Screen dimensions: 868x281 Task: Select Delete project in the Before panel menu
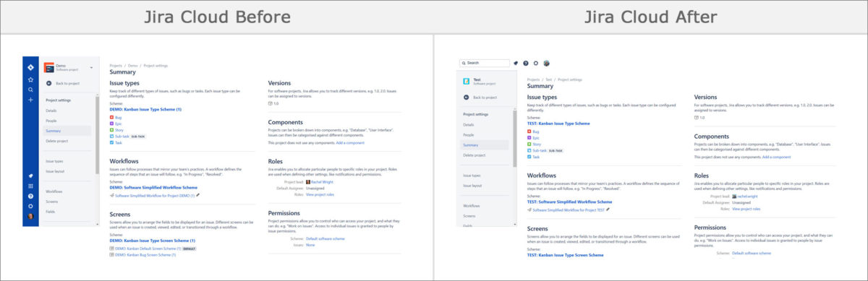(x=56, y=141)
